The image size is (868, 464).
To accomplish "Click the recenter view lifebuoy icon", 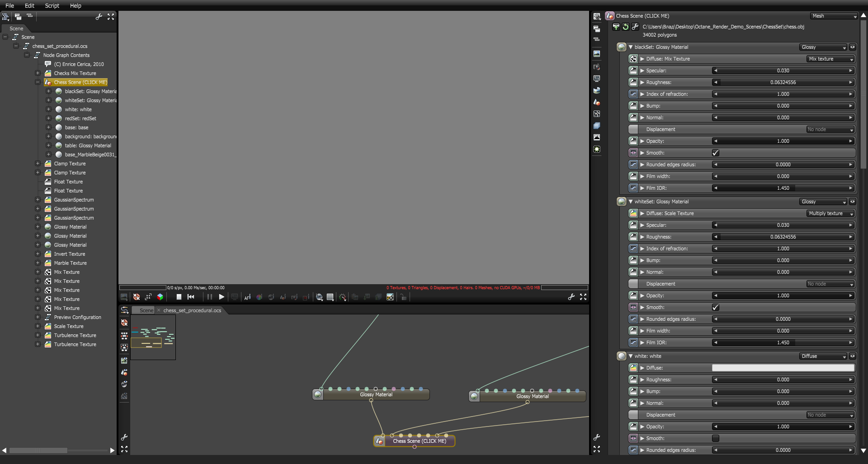I will coord(137,297).
